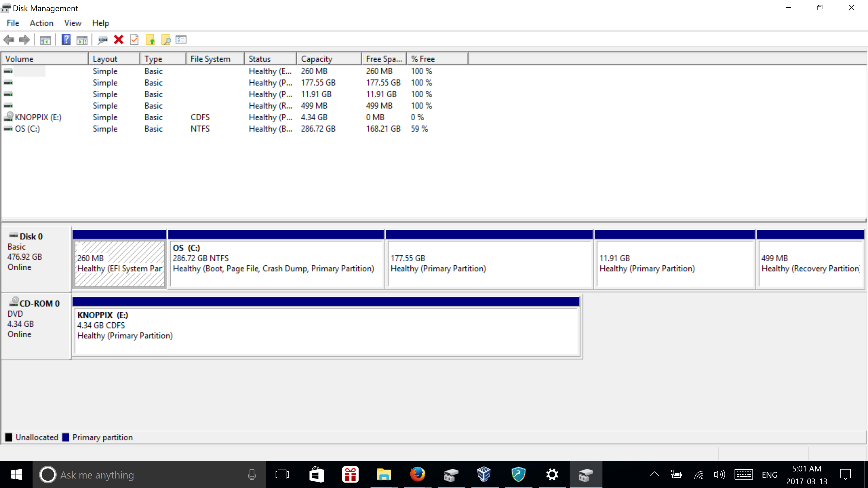Open VirtualBox from the taskbar
The image size is (868, 488).
click(484, 474)
